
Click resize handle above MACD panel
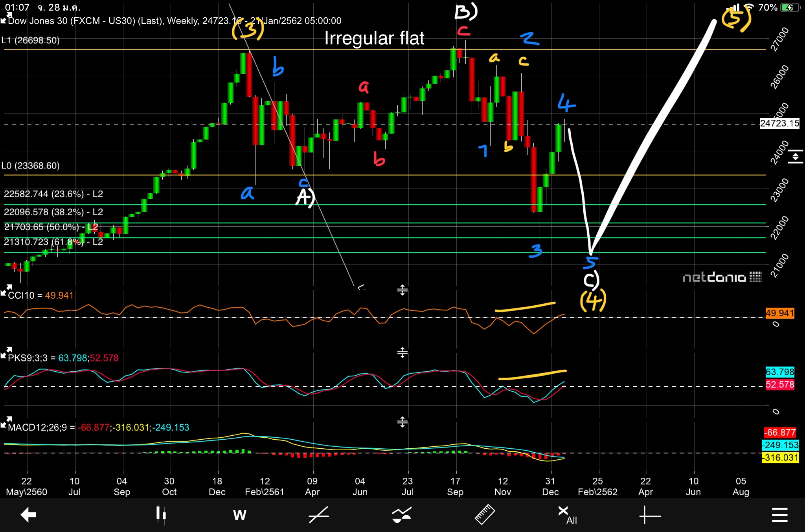[402, 422]
